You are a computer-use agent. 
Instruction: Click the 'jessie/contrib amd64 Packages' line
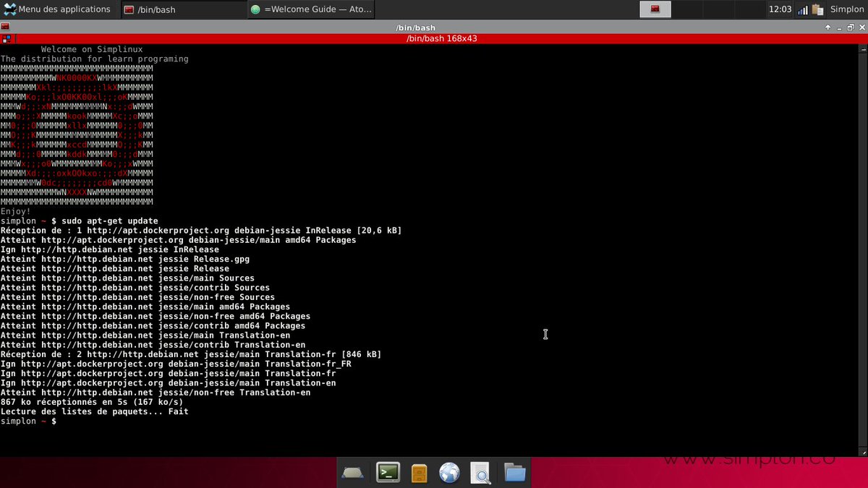point(153,325)
